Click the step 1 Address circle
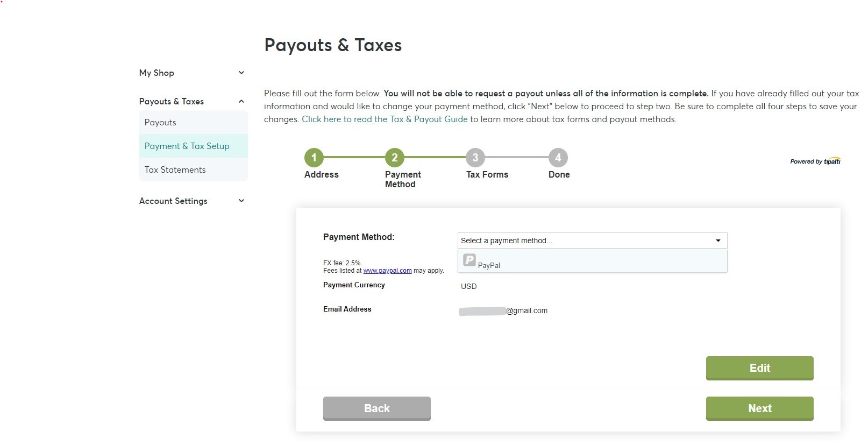The height and width of the screenshot is (445, 868). point(314,158)
